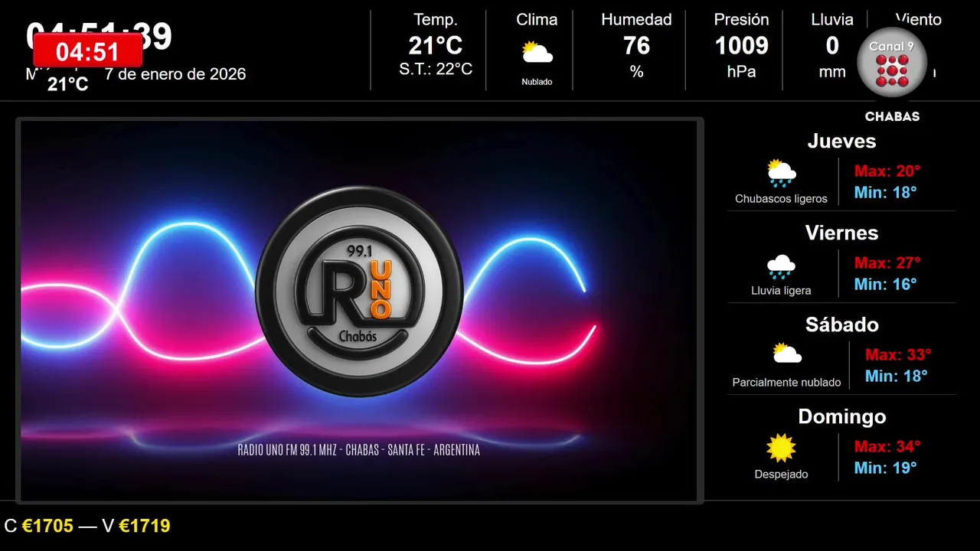Click Viernes Max: 27° text
980x551 pixels.
click(887, 262)
